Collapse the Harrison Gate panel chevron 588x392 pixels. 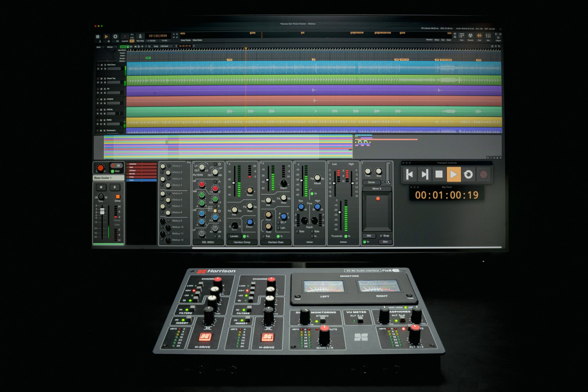click(261, 163)
